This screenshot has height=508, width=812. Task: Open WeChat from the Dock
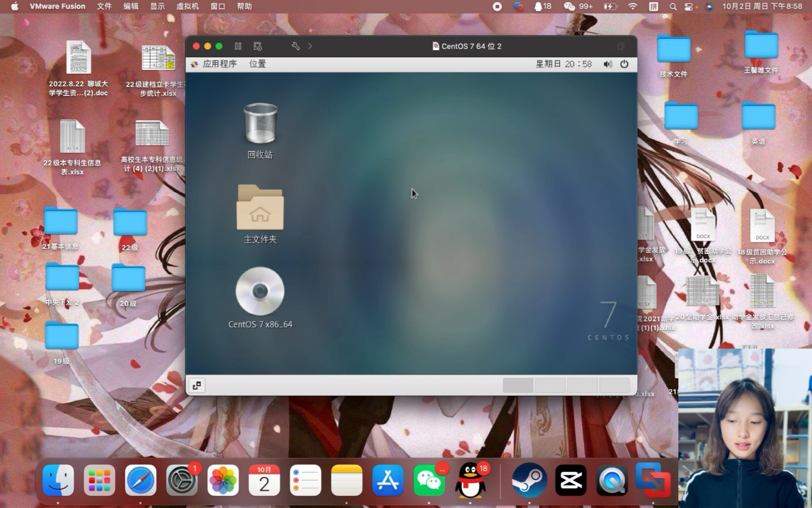point(429,480)
